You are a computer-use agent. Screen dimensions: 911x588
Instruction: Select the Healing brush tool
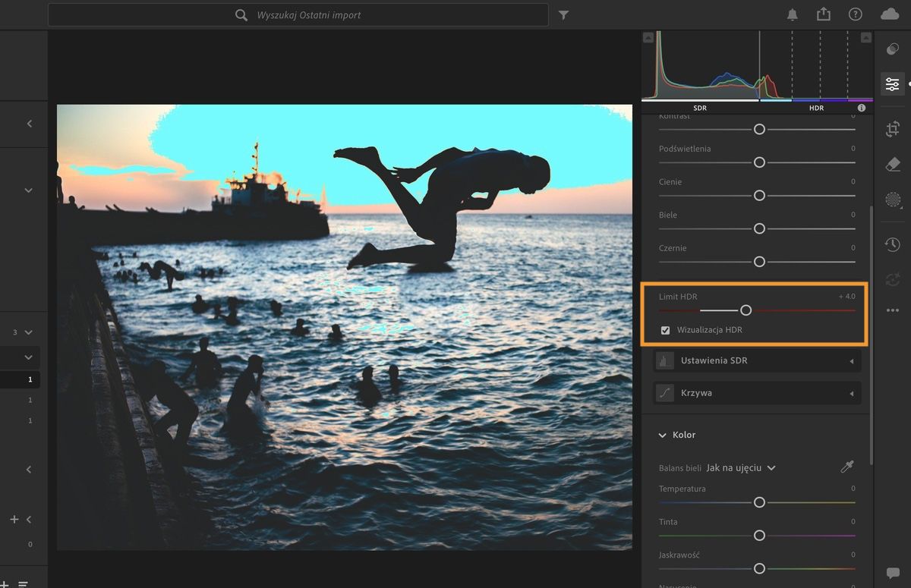click(x=892, y=165)
